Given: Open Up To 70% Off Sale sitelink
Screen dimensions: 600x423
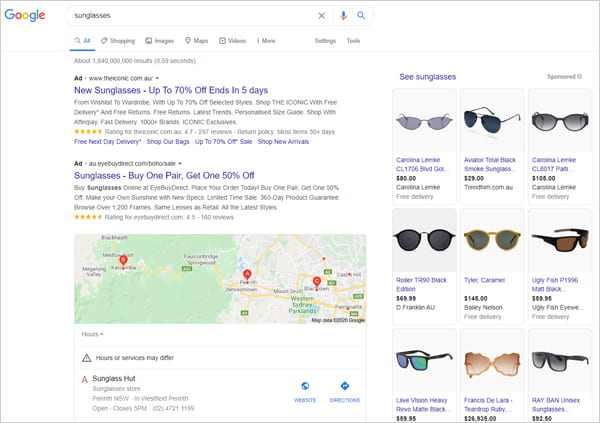Looking at the screenshot, I should tap(223, 142).
